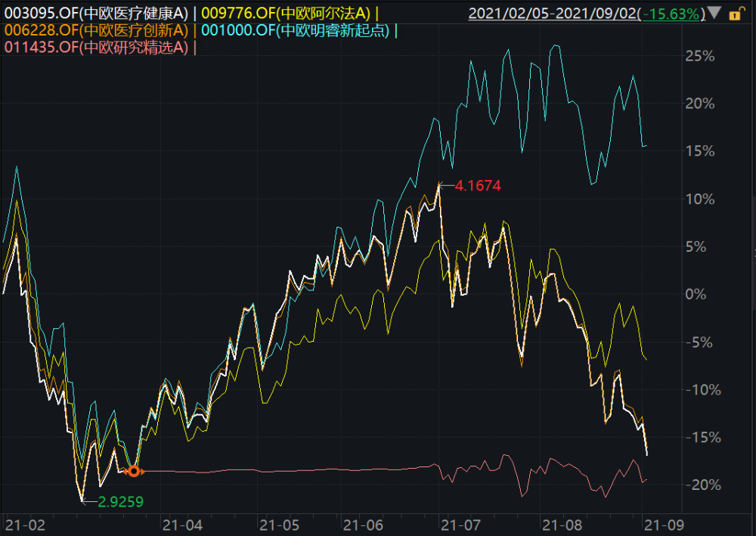The height and width of the screenshot is (536, 756).
Task: Select the 001000.OF 中欧明睿新起点 legend label
Action: 295,30
